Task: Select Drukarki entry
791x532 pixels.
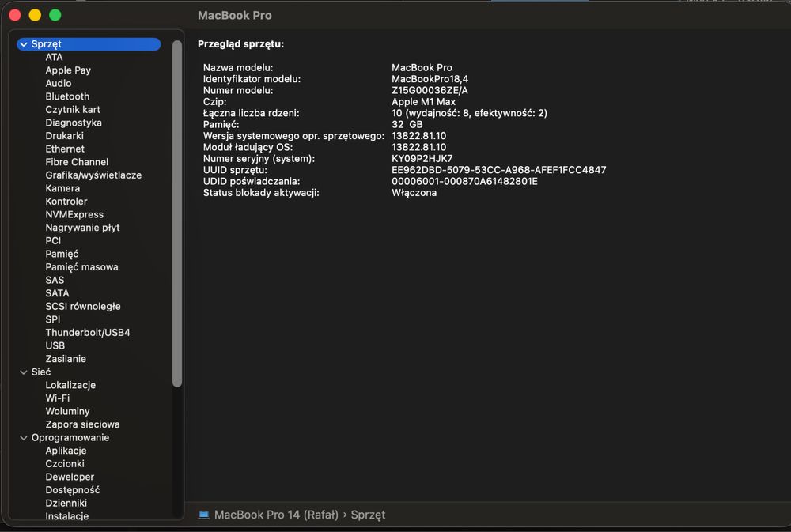Action: 65,136
